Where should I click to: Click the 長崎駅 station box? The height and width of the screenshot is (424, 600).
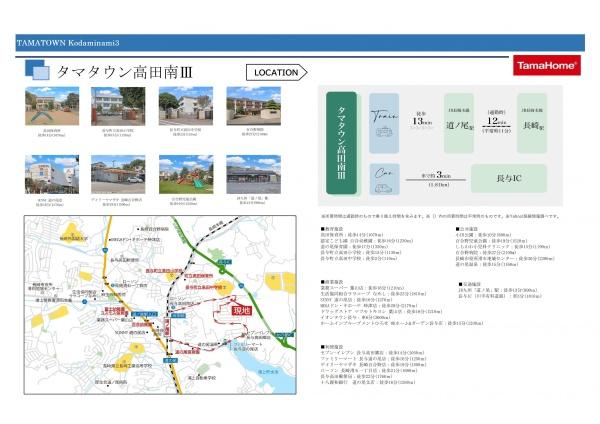coord(532,123)
